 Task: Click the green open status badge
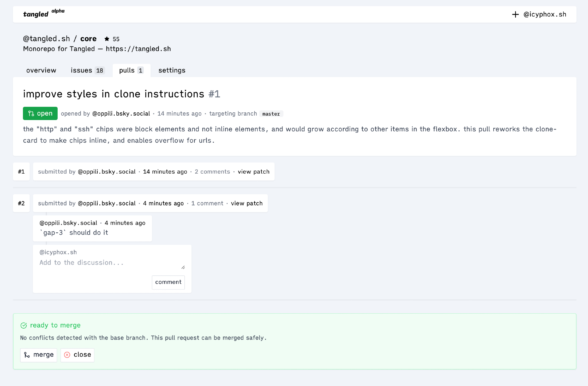(x=40, y=114)
